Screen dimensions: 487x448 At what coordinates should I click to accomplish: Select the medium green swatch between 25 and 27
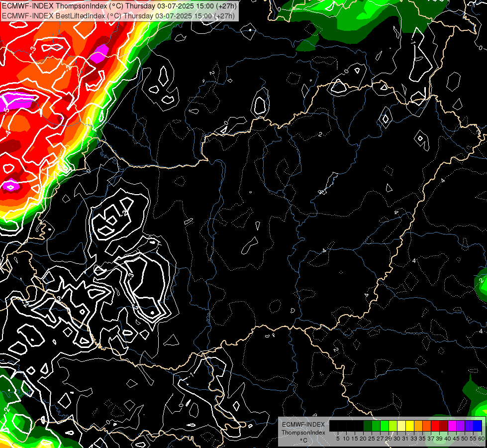click(376, 426)
